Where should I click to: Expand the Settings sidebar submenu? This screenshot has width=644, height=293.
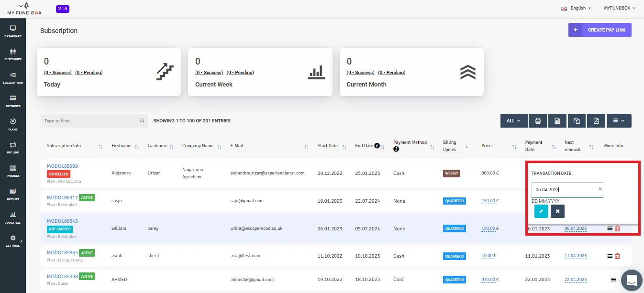[13, 241]
